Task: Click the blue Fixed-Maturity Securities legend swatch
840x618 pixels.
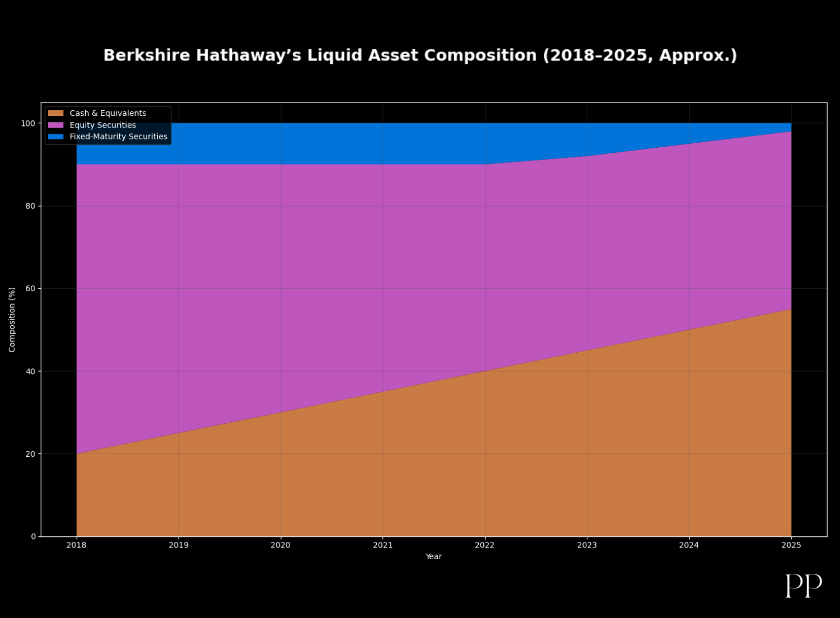Action: [x=55, y=137]
